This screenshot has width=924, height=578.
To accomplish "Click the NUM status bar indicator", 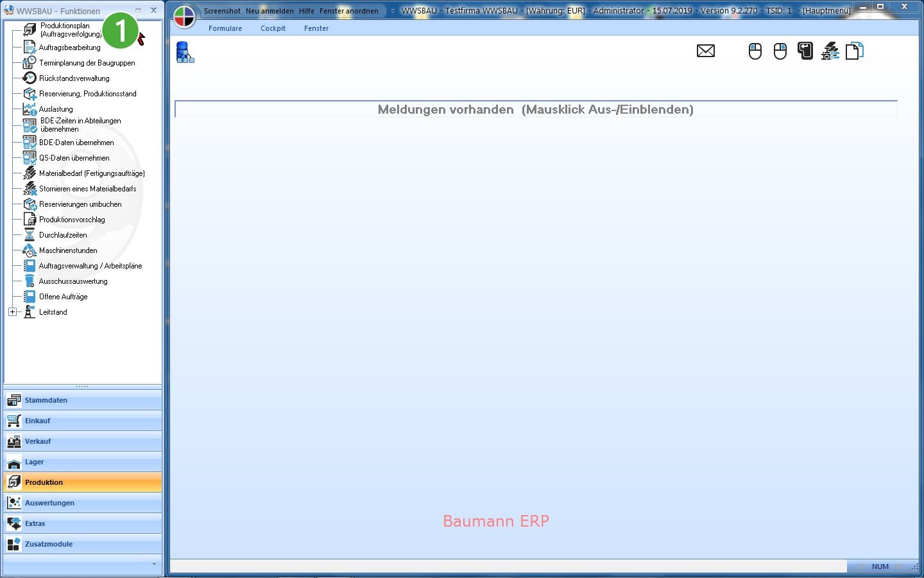I will click(880, 566).
